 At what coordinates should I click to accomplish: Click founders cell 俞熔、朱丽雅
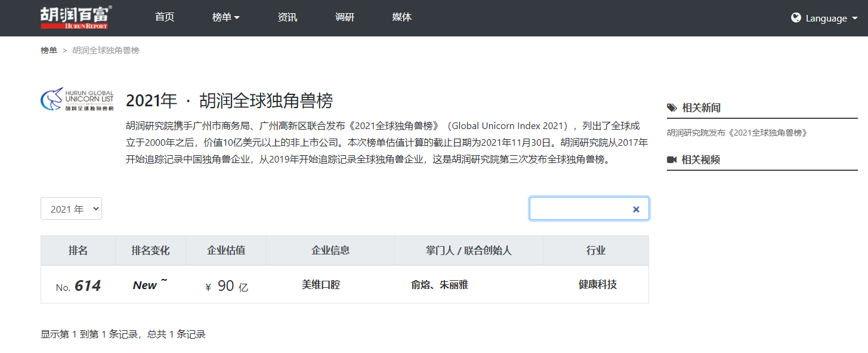coord(440,285)
